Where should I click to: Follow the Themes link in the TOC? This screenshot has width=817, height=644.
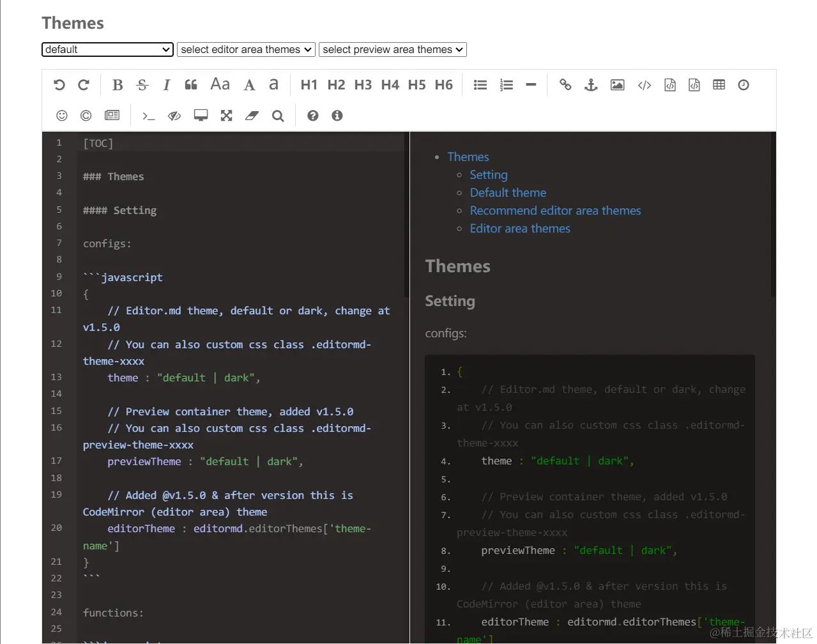click(x=468, y=157)
